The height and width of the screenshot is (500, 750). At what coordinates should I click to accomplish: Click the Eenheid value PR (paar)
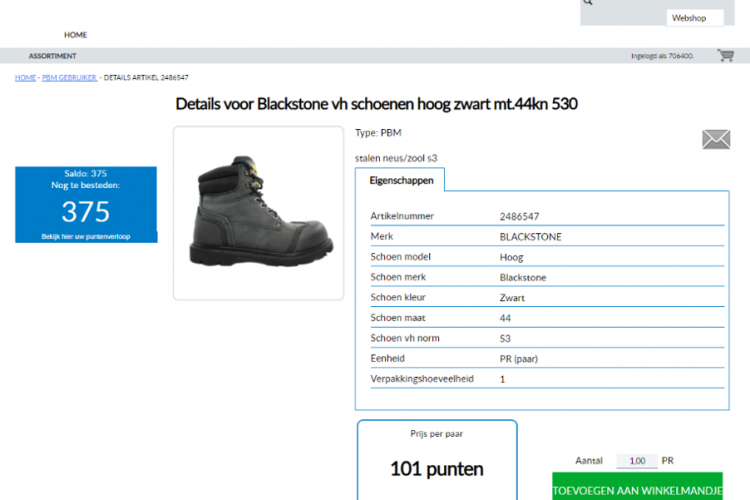click(518, 359)
